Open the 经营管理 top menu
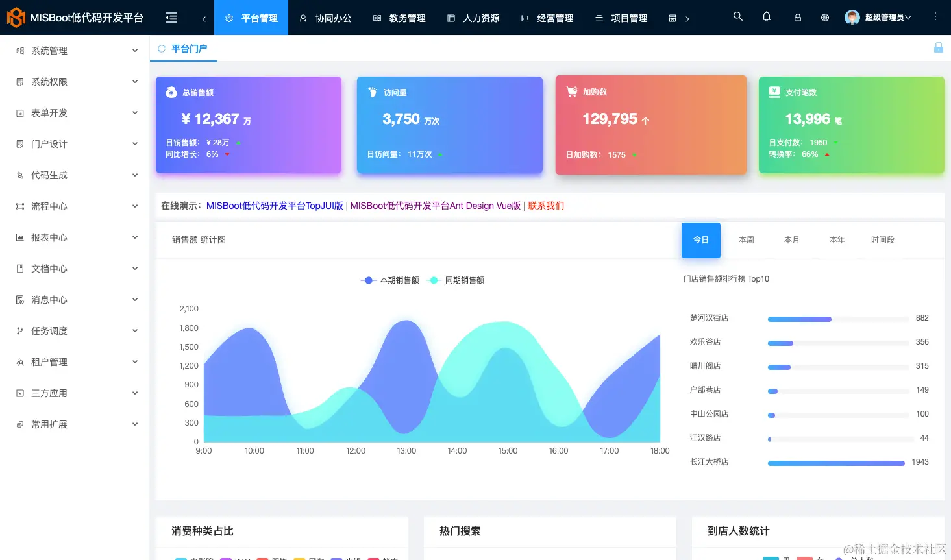 [x=547, y=18]
